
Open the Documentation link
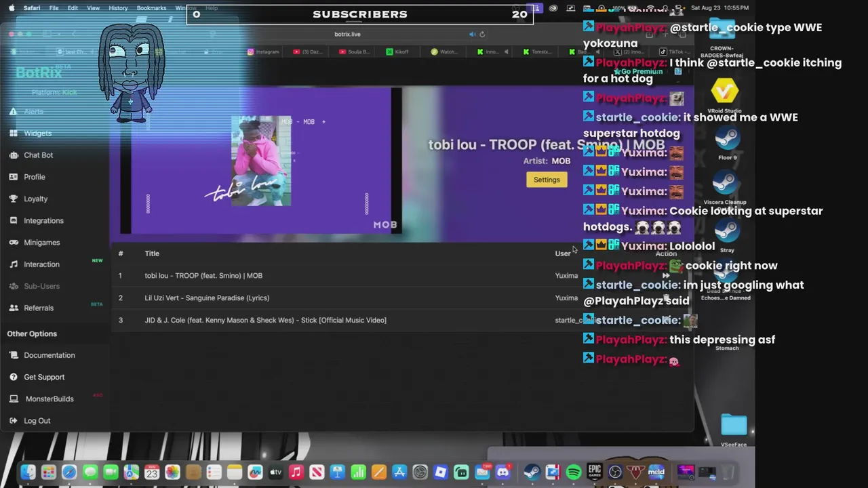(50, 355)
